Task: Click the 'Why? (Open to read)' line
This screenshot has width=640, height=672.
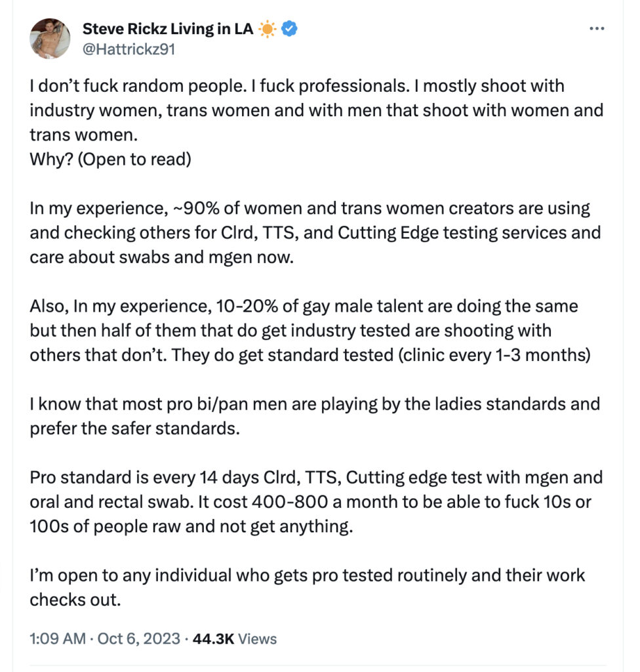Action: (111, 159)
